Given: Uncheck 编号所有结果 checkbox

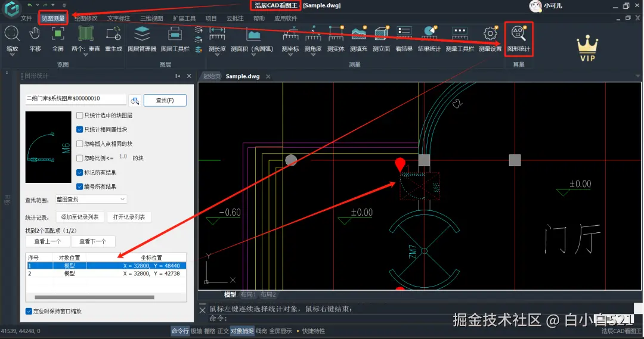Looking at the screenshot, I should coord(80,186).
